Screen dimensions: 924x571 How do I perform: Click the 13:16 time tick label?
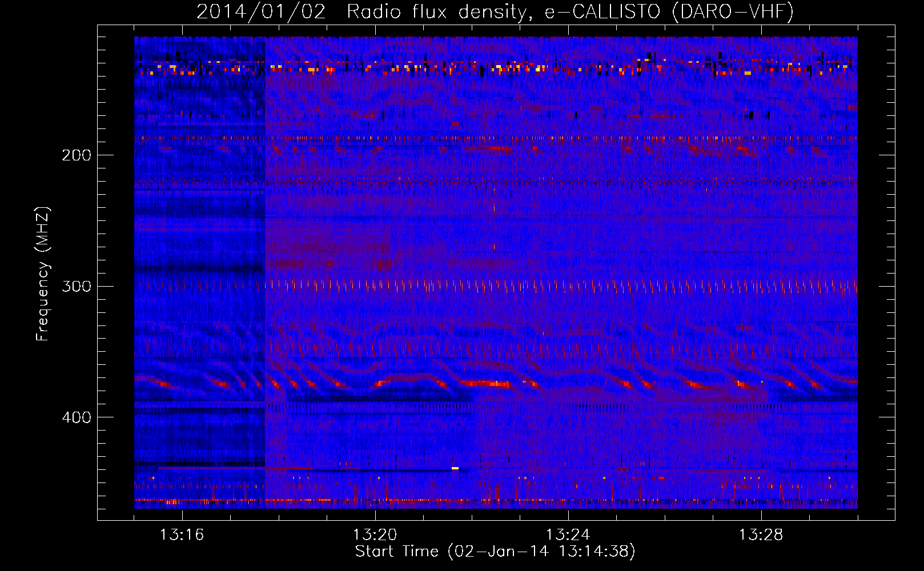coord(182,535)
